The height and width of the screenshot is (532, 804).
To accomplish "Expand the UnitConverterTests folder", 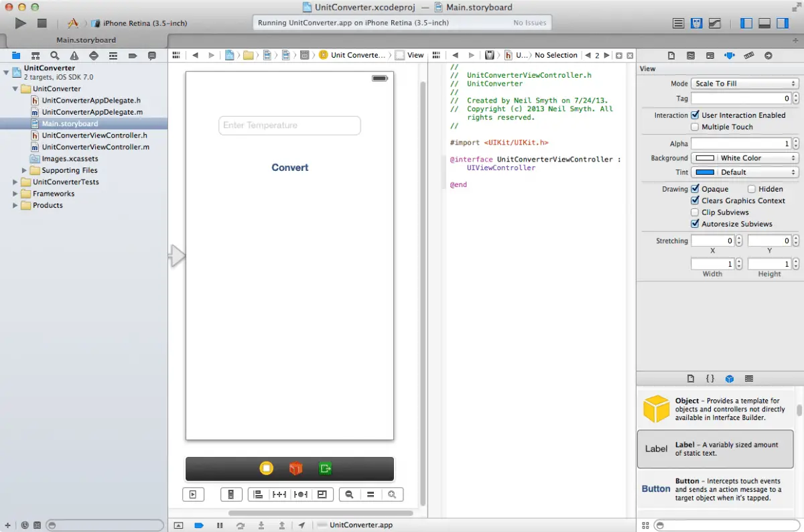I will coord(15,182).
